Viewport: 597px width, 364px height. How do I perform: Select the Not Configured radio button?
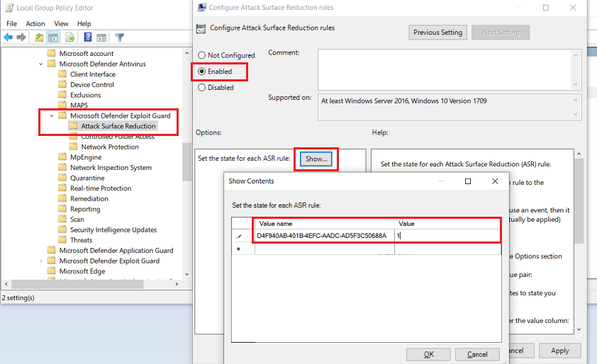[x=202, y=55]
